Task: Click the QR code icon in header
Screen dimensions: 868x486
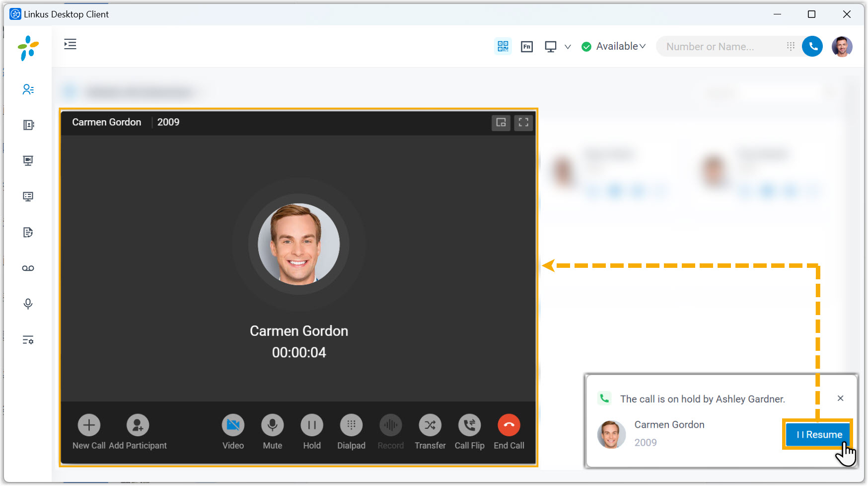Action: (x=503, y=46)
